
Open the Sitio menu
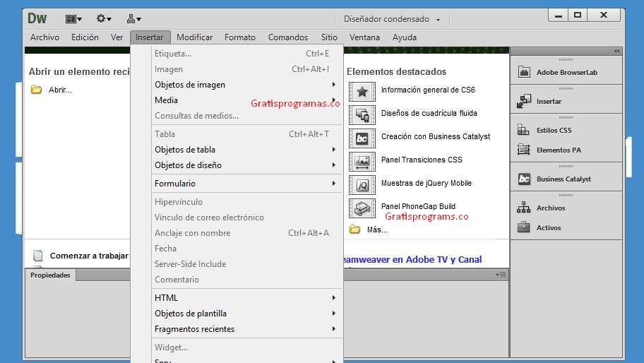(x=329, y=37)
